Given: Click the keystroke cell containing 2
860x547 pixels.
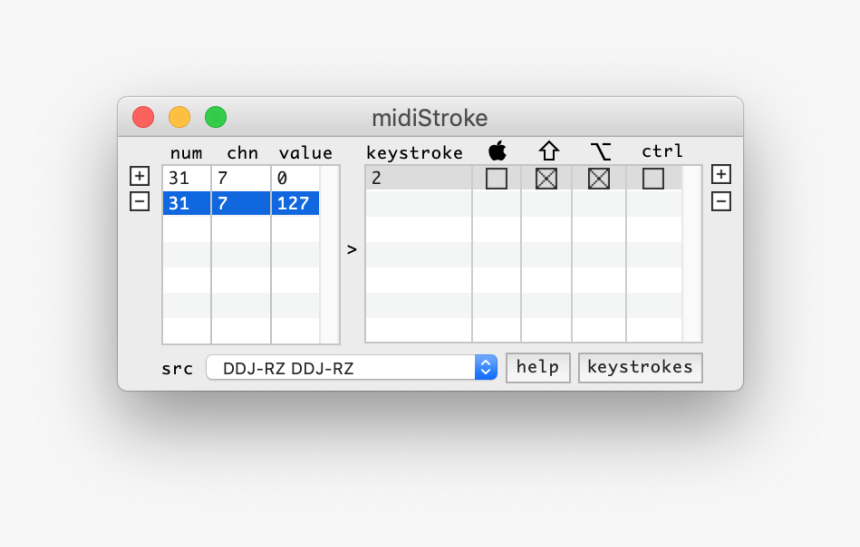Looking at the screenshot, I should click(418, 178).
